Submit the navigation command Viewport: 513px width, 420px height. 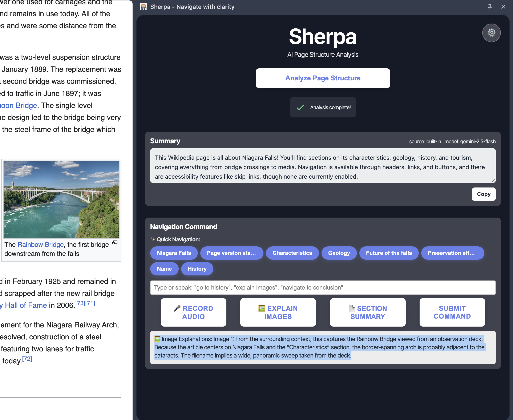tap(452, 312)
